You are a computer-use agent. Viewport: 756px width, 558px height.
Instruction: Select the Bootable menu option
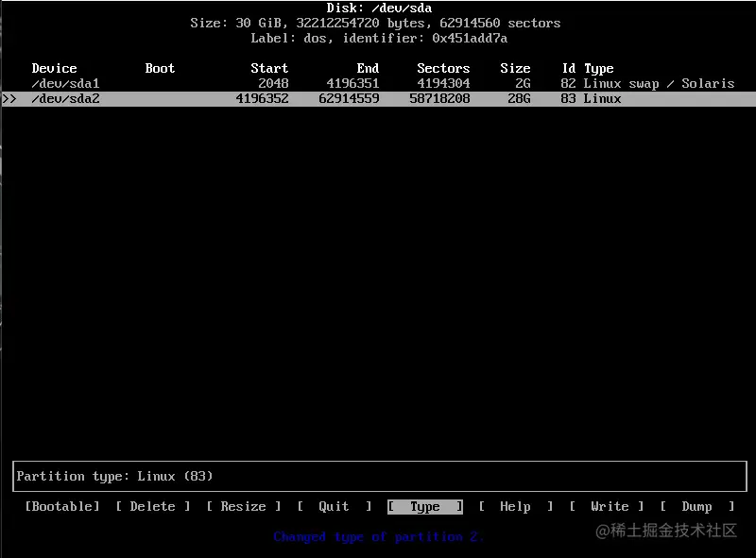[x=62, y=506]
